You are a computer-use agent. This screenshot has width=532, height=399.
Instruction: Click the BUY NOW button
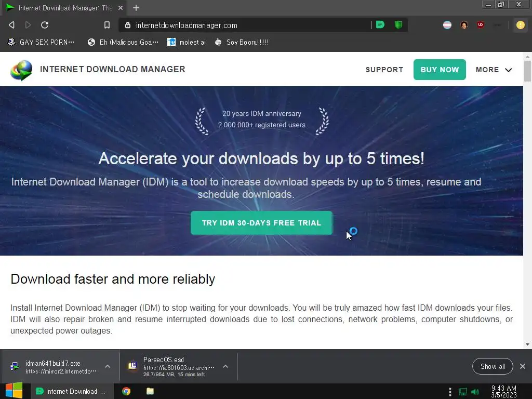click(440, 70)
